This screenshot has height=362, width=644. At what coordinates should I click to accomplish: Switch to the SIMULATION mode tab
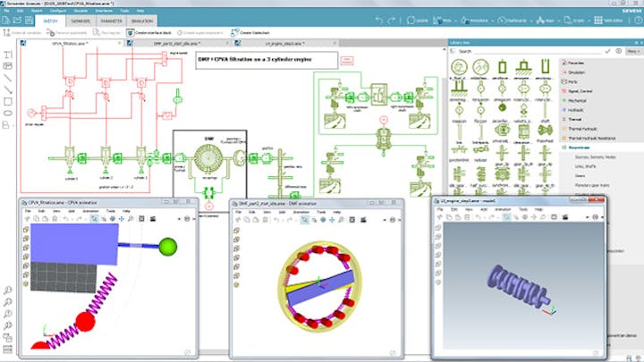click(x=141, y=21)
